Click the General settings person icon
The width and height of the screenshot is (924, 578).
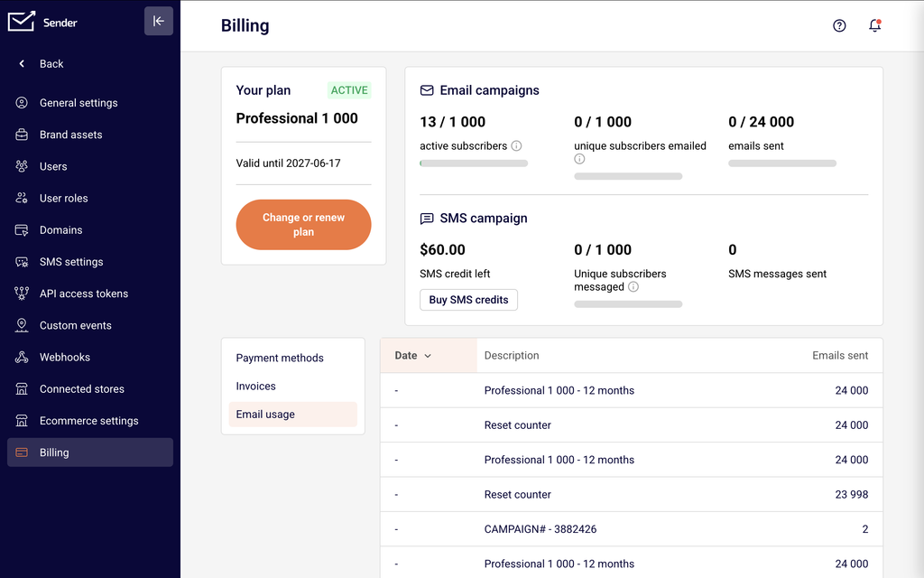[x=22, y=103]
